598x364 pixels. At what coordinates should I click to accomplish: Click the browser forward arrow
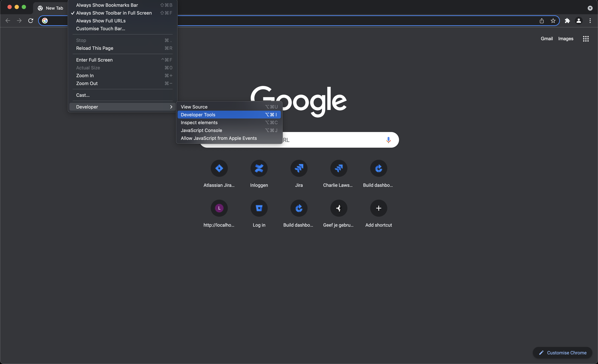[19, 21]
